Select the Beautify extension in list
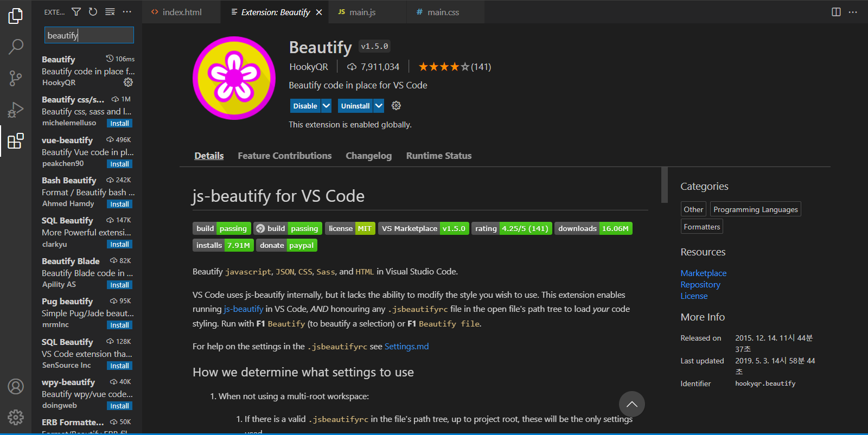 click(87, 71)
